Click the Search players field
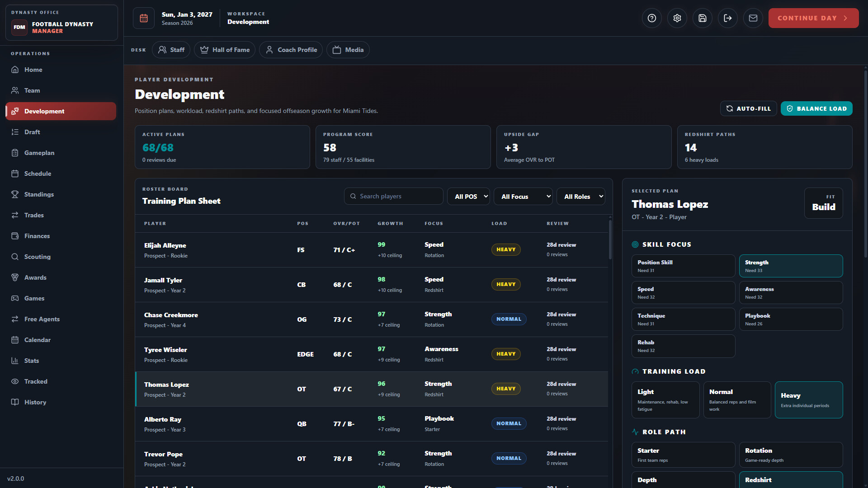The width and height of the screenshot is (868, 488). click(x=393, y=197)
